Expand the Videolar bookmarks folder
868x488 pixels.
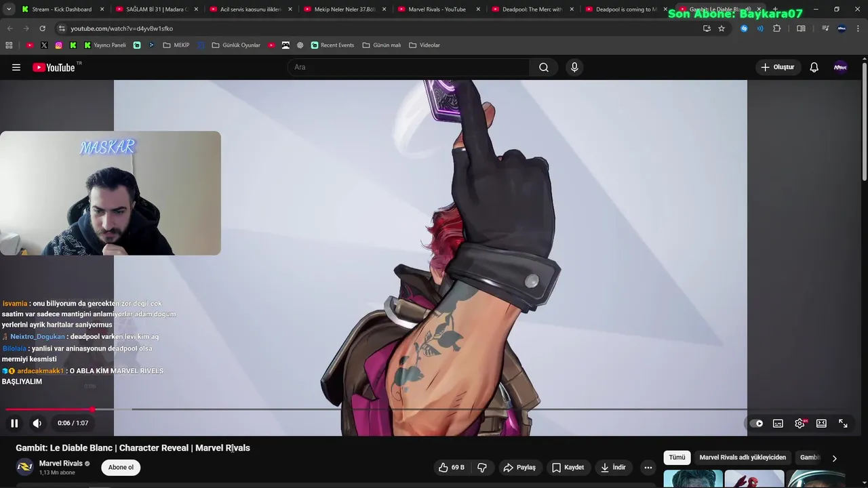[425, 45]
